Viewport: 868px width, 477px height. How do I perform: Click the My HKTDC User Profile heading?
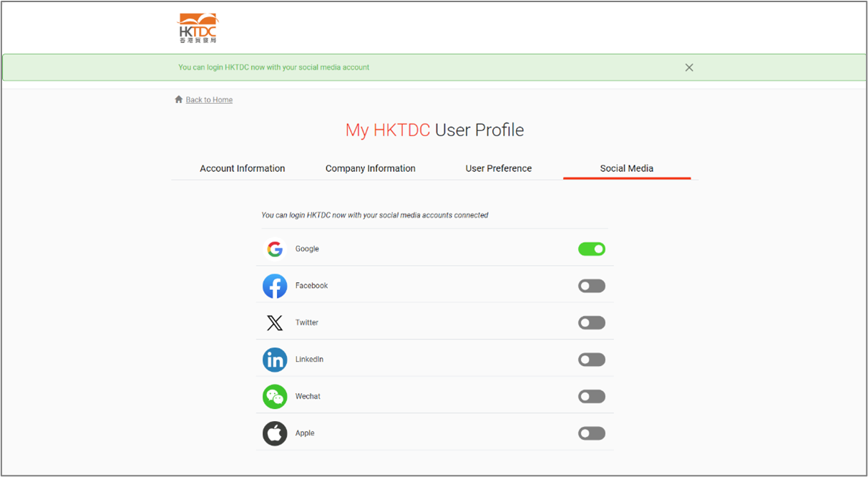pyautogui.click(x=434, y=130)
